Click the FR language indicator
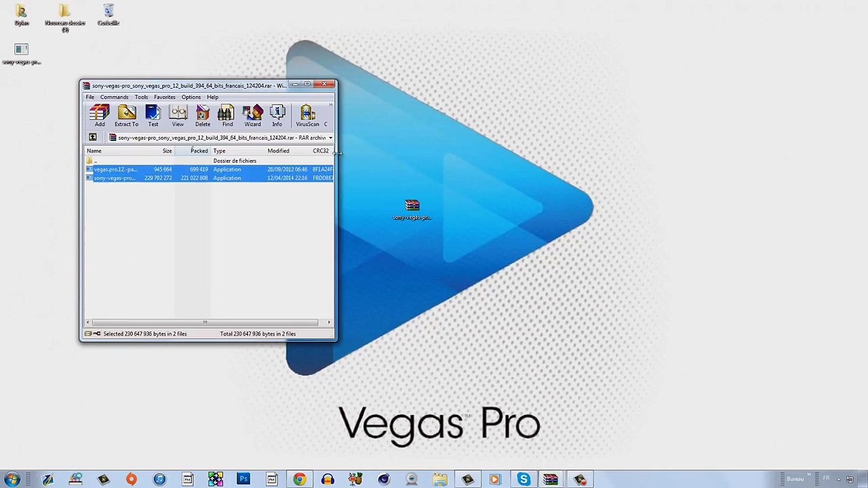 [826, 479]
